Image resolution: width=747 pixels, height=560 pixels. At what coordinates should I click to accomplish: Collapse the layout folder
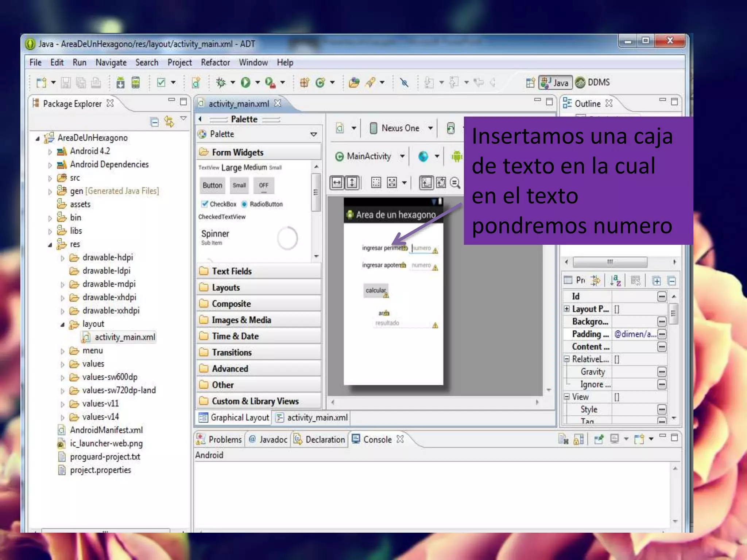[62, 324]
